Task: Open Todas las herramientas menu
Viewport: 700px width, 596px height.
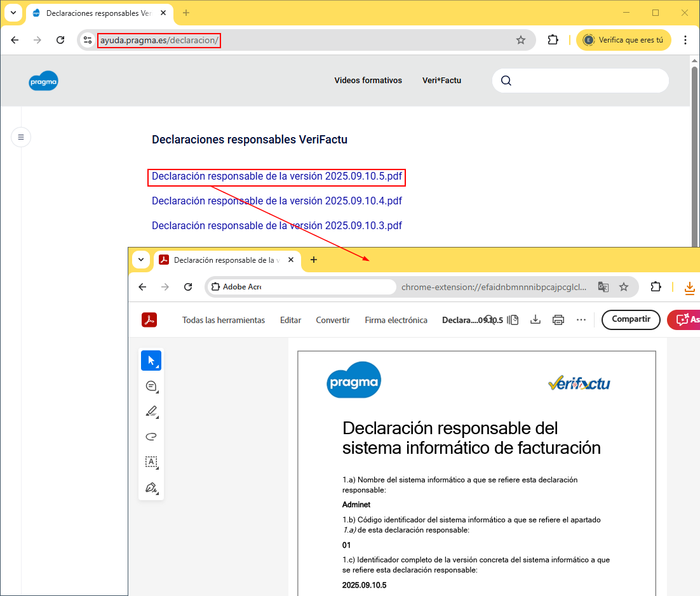Action: pos(223,321)
